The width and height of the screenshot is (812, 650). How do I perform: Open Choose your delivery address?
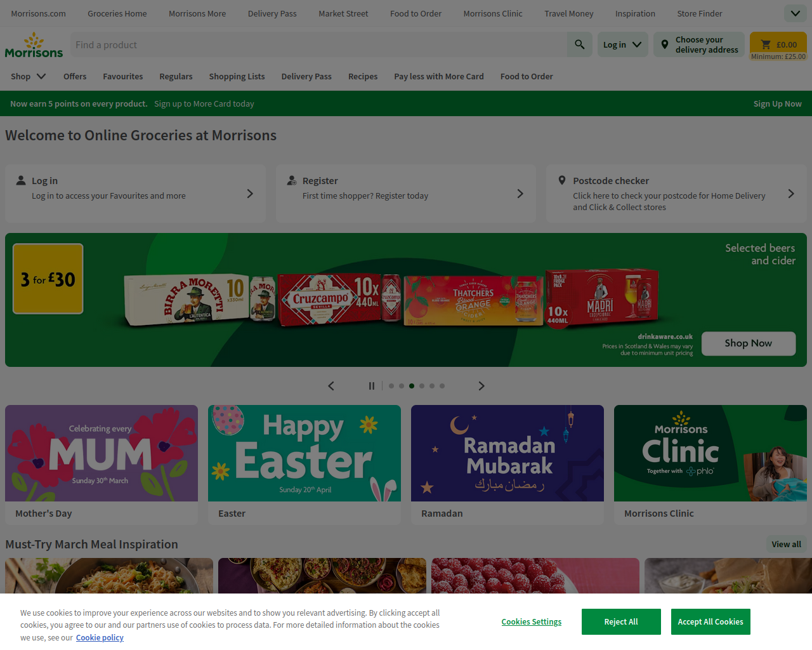coord(699,44)
